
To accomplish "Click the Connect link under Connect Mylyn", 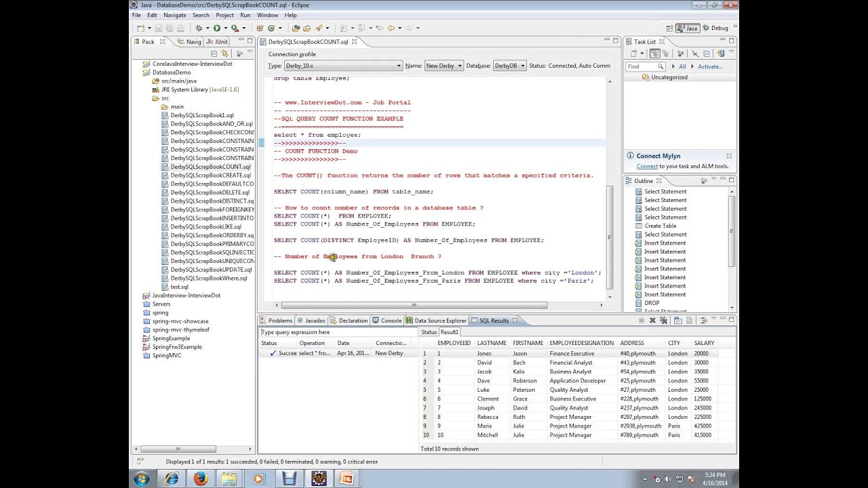I will (x=647, y=166).
